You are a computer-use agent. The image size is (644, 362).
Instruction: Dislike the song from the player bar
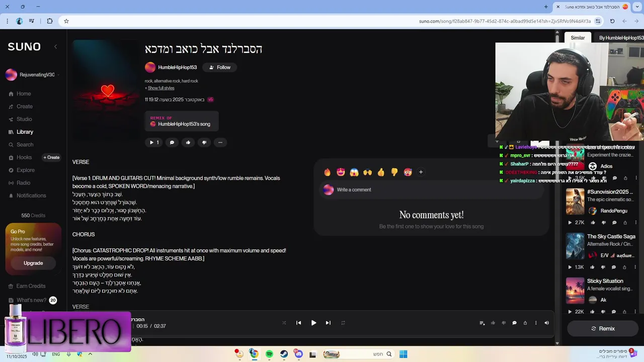coord(504,323)
